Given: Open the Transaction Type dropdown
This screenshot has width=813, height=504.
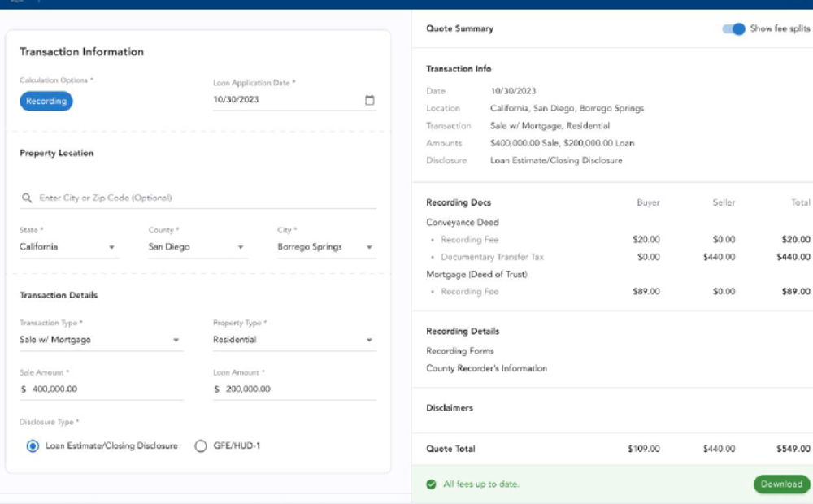Looking at the screenshot, I should click(176, 340).
